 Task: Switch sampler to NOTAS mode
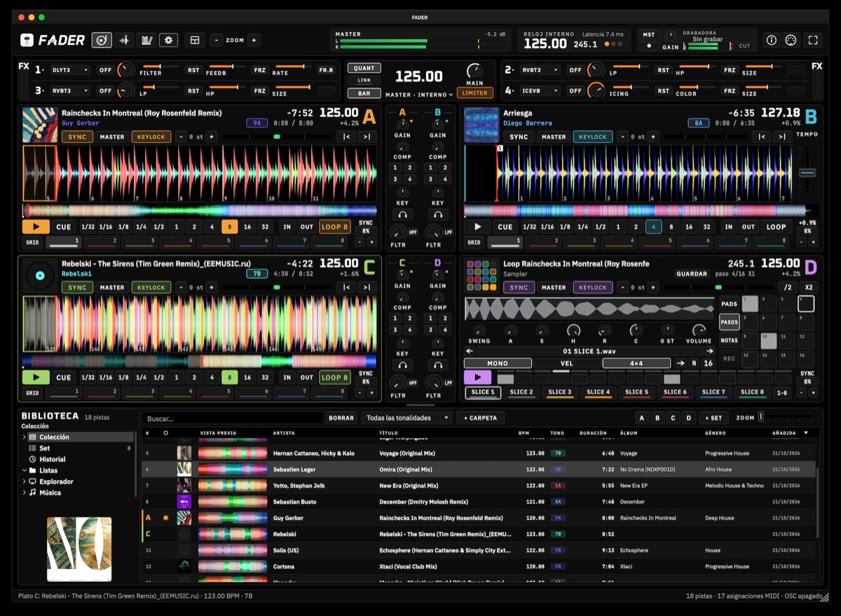(x=730, y=341)
